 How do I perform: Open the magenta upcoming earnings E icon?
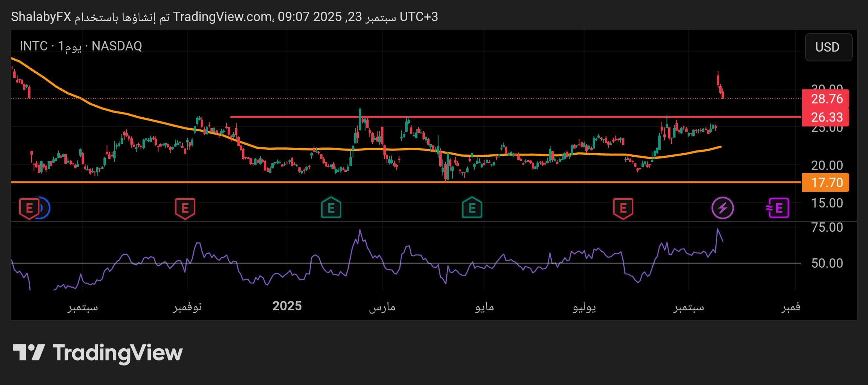pyautogui.click(x=778, y=208)
